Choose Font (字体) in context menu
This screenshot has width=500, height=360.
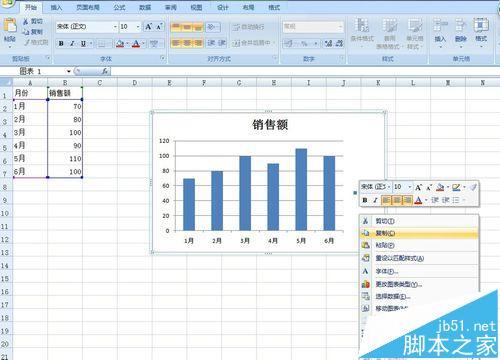click(419, 271)
